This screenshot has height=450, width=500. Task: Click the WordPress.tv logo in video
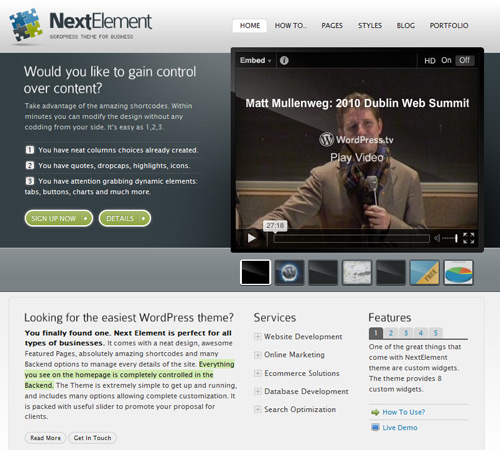[x=356, y=139]
